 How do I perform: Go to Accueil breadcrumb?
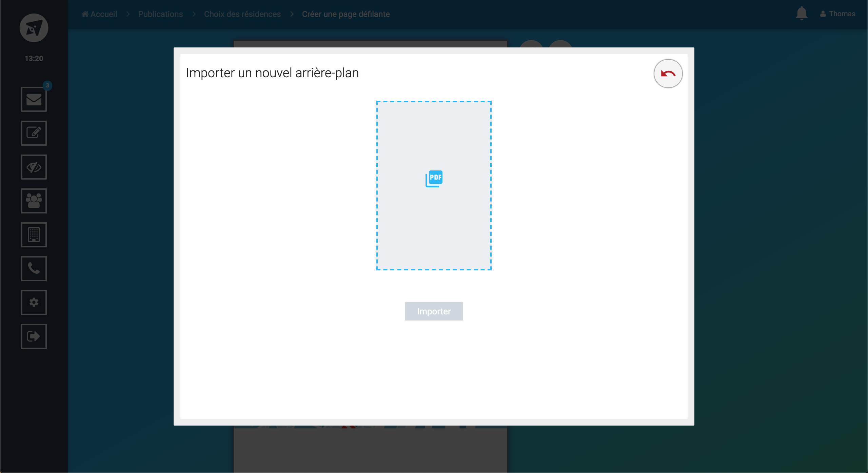(100, 14)
